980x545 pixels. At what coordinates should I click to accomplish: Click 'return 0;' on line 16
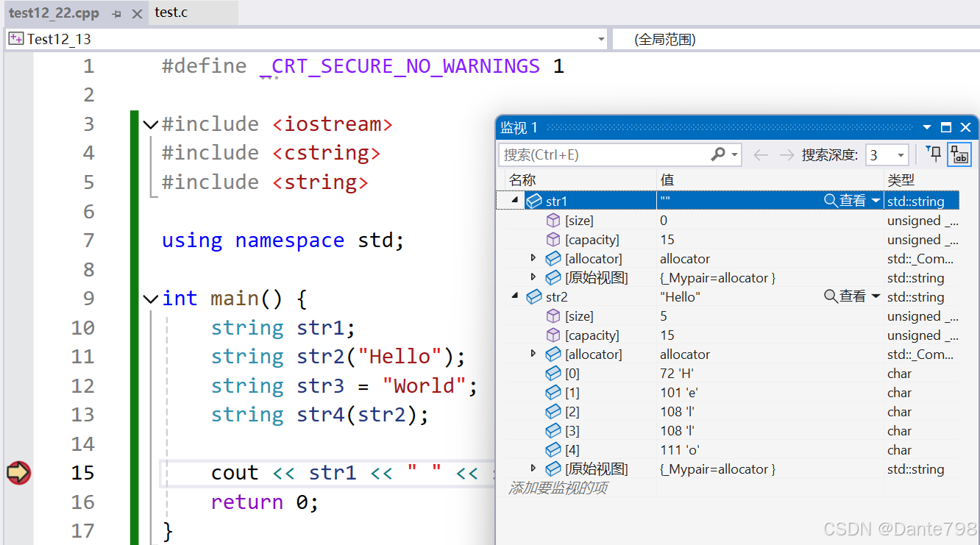coord(265,502)
